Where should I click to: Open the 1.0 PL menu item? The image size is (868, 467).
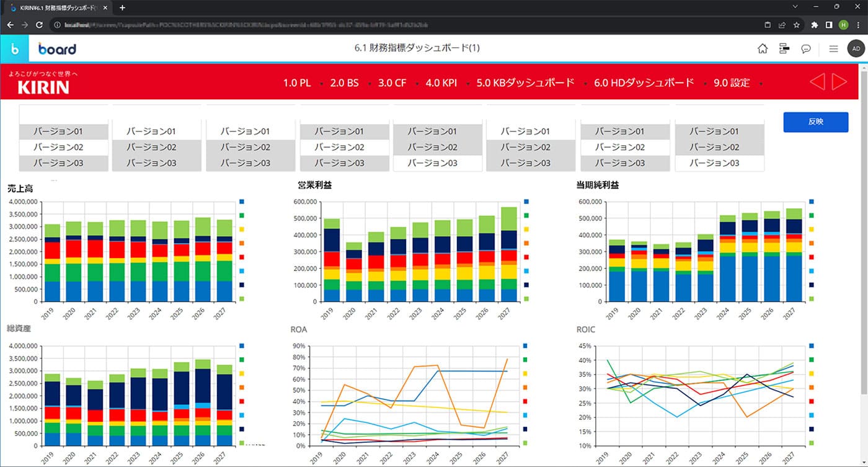[297, 82]
